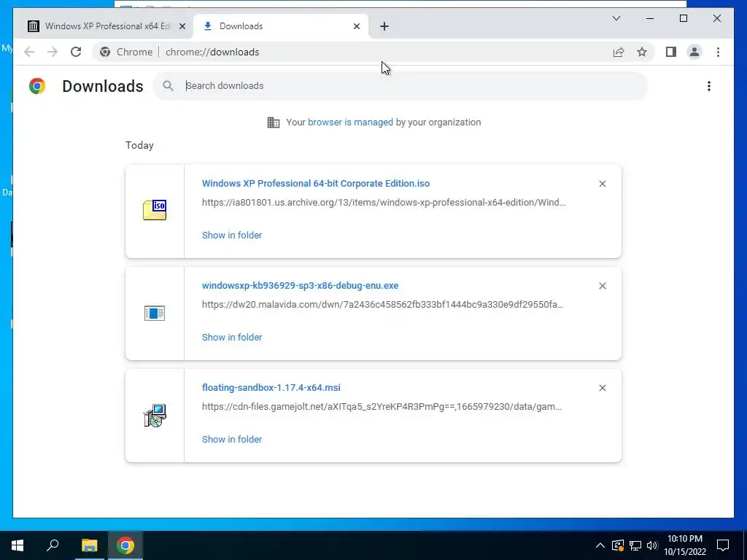Viewport: 747px width, 560px height.
Task: Open windowsxp-kb936929-sp3-x86-debug-enu.exe file link
Action: pos(300,286)
